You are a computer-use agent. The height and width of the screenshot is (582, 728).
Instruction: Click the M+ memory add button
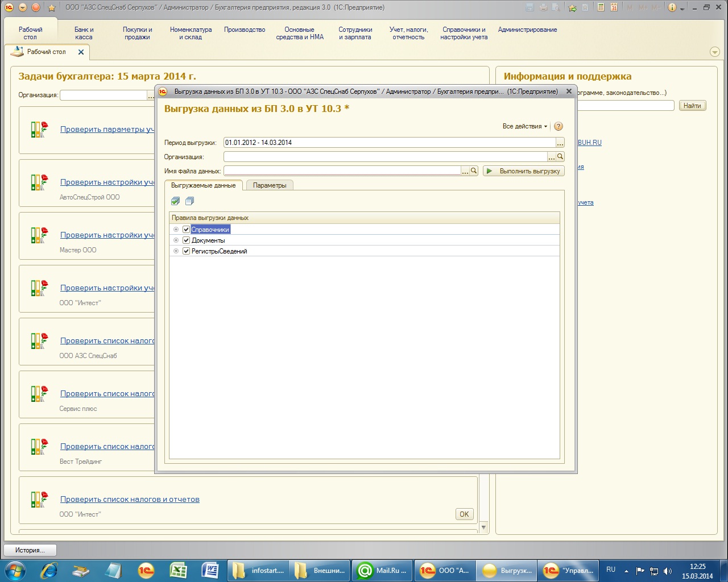point(643,7)
